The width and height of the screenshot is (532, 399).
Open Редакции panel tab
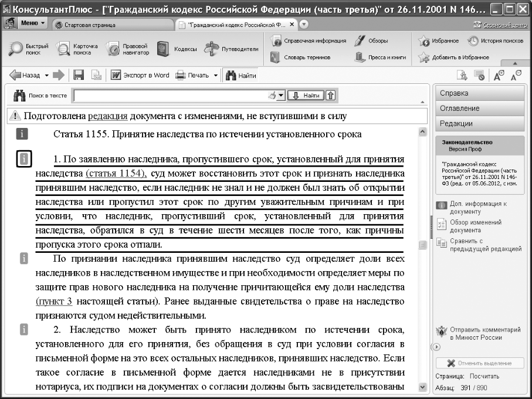pos(480,124)
